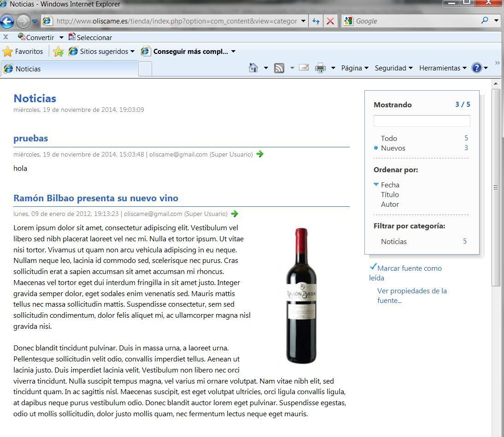Sort feed by Fecha
The width and height of the screenshot is (504, 437).
click(390, 185)
